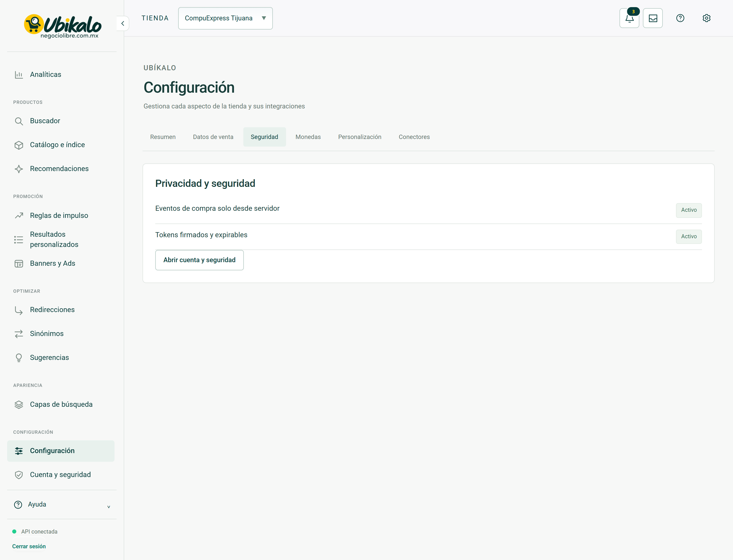Click the Banners y Ads layout icon
The height and width of the screenshot is (560, 733).
(19, 264)
